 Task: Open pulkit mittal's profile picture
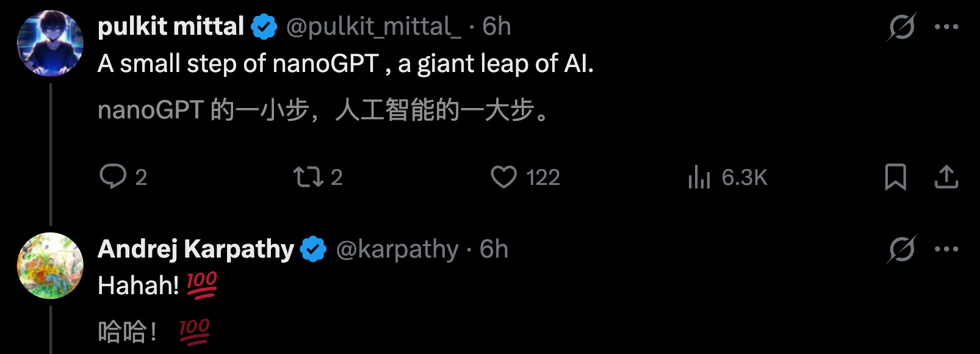[x=50, y=43]
